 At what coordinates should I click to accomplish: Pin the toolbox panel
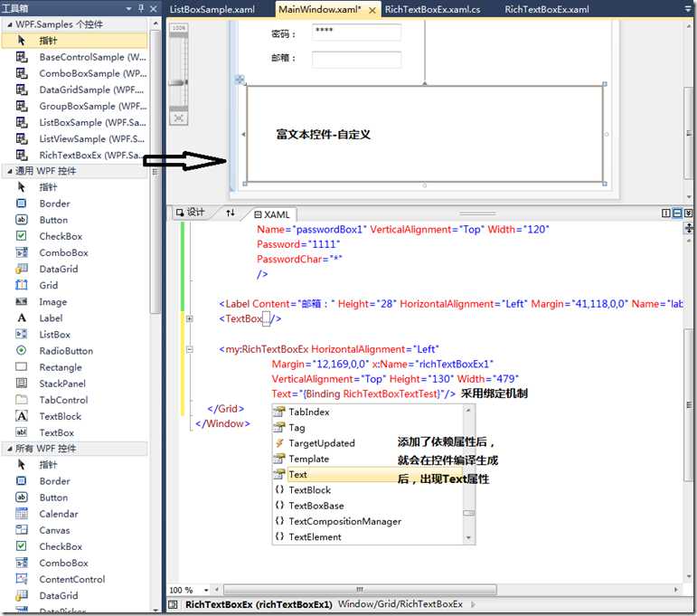click(x=141, y=8)
